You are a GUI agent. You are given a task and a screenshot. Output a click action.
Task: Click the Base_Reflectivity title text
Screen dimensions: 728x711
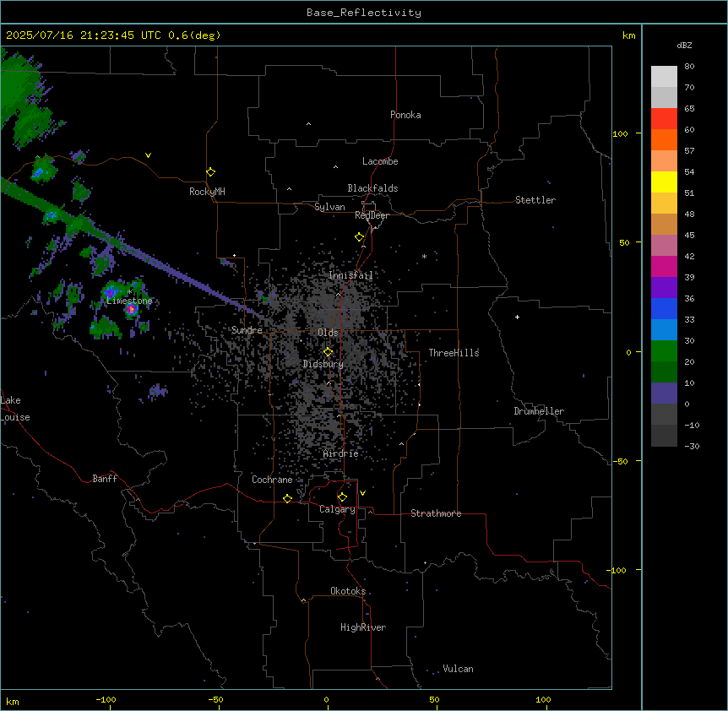(364, 13)
